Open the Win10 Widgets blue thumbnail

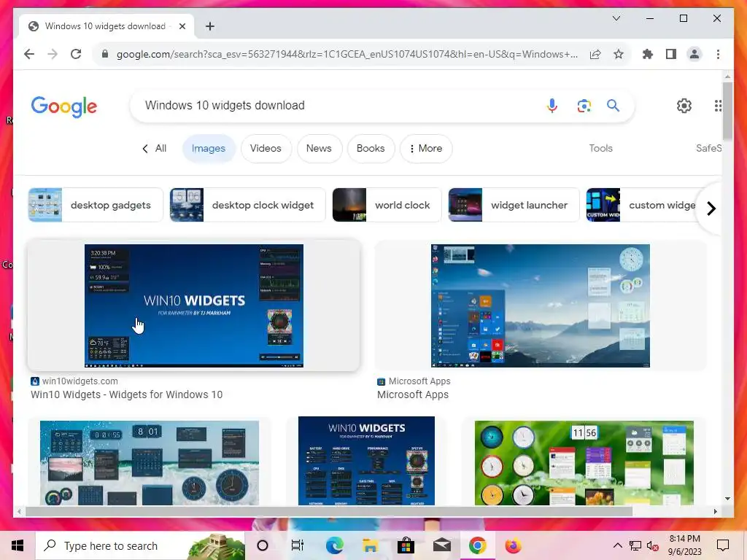click(194, 306)
